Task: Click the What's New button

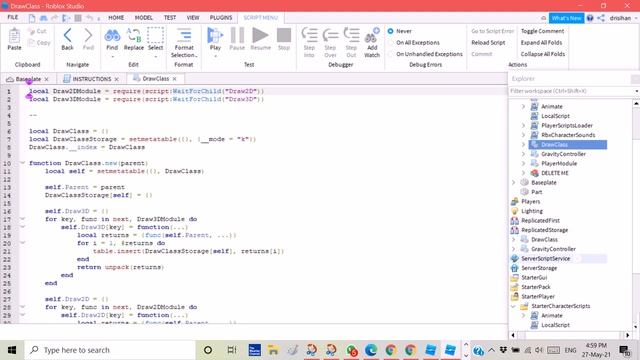Action: pyautogui.click(x=566, y=18)
